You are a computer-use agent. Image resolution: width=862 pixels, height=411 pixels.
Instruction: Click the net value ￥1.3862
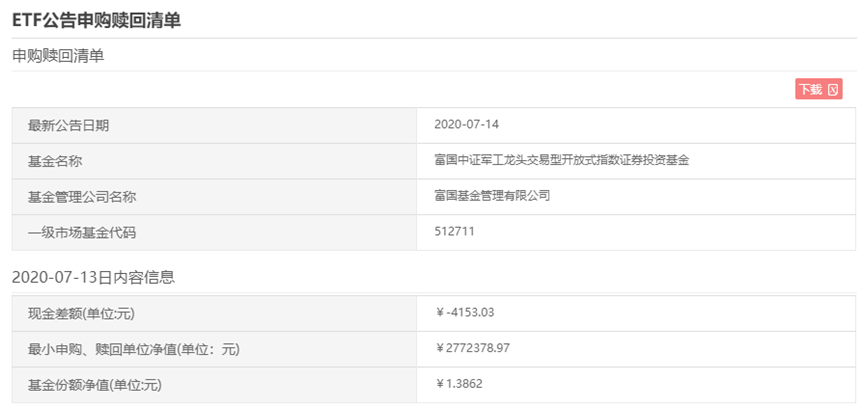click(x=458, y=384)
